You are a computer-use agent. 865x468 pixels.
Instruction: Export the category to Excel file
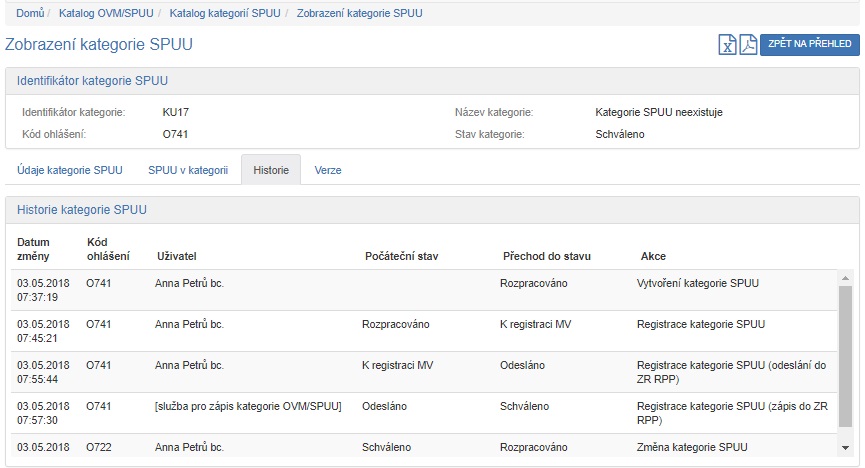tap(727, 44)
